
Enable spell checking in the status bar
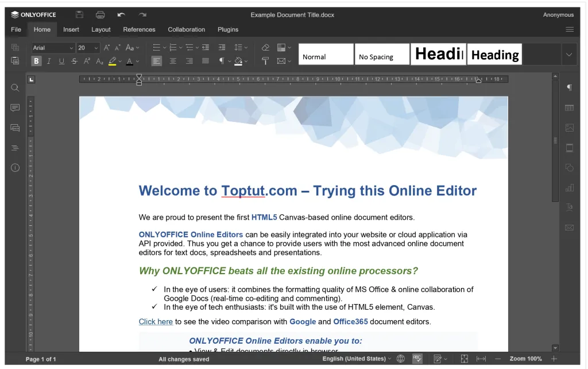[x=418, y=359]
